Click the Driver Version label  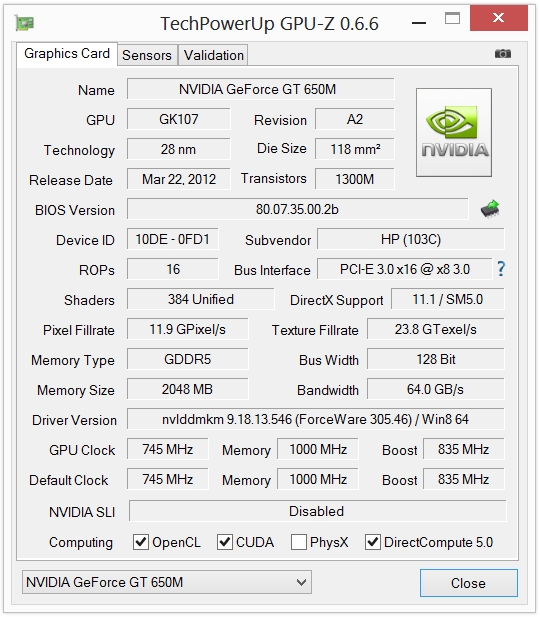(74, 420)
